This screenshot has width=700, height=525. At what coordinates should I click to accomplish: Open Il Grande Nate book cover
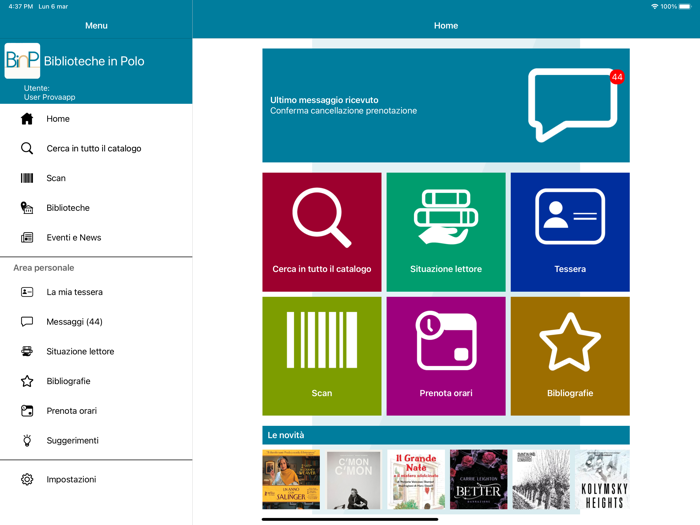pos(416,479)
